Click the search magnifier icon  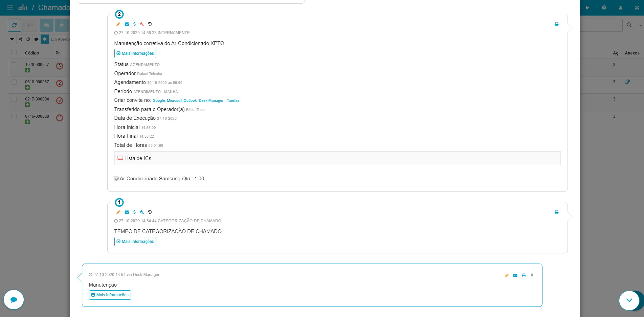(629, 25)
